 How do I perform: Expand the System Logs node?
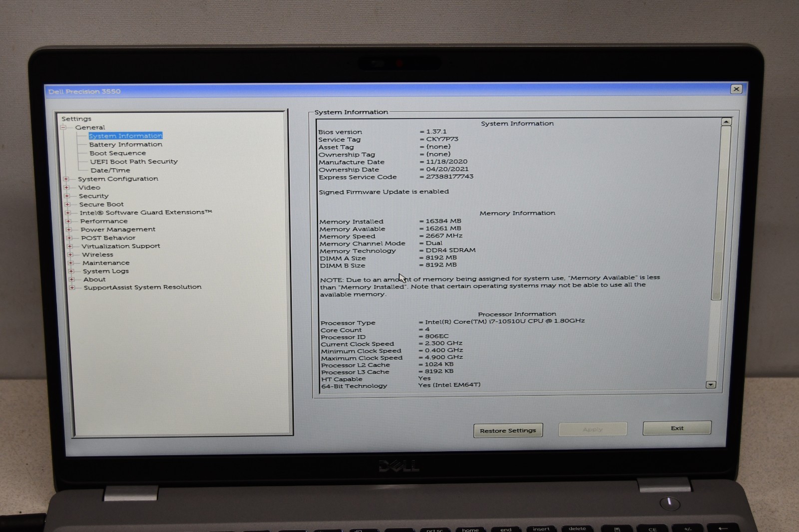[71, 271]
